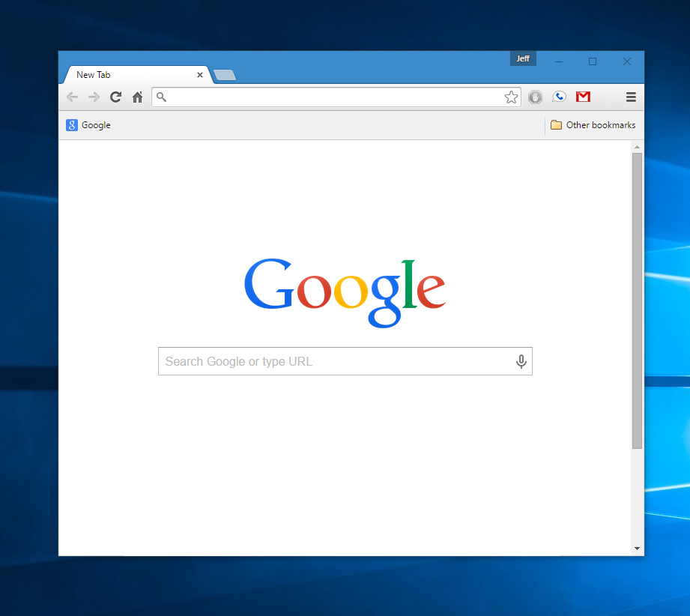Expand the Other bookmarks folder
Screen dimensions: 690x616
(x=593, y=125)
